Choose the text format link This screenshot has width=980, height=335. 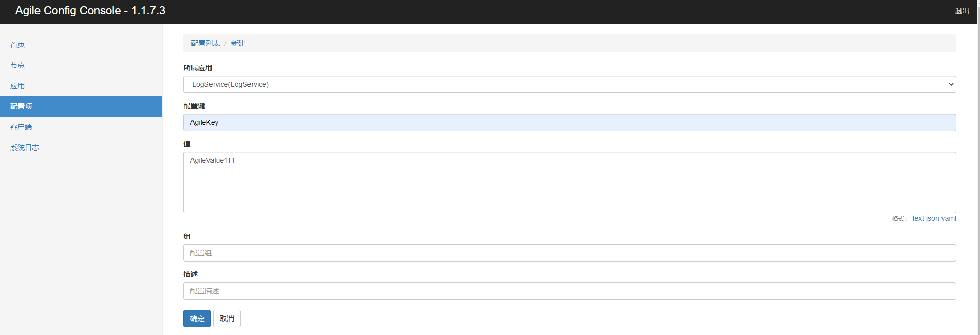(918, 218)
